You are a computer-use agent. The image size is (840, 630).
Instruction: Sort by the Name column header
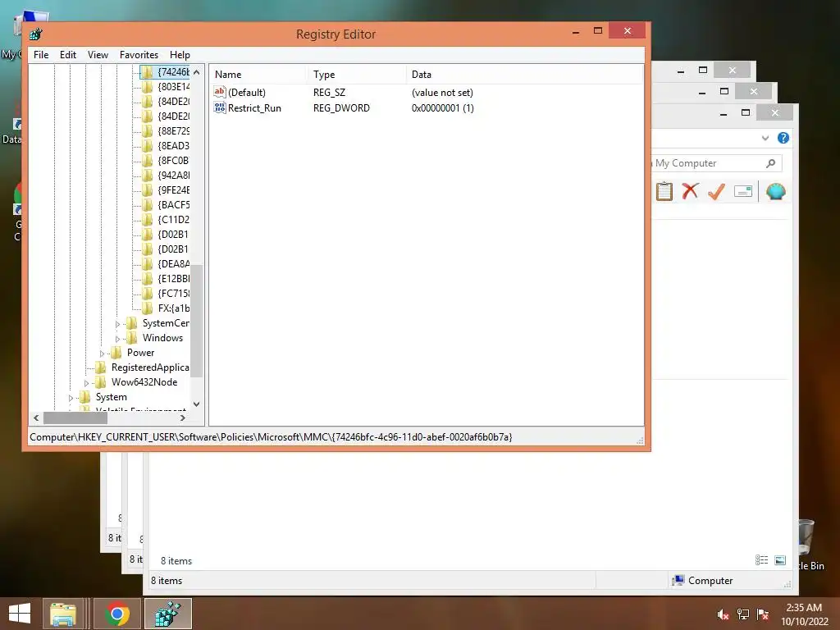pyautogui.click(x=258, y=75)
